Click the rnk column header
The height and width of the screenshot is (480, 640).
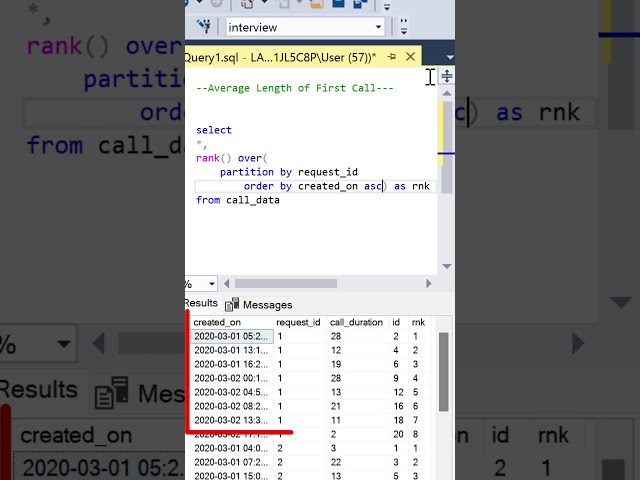click(x=420, y=322)
